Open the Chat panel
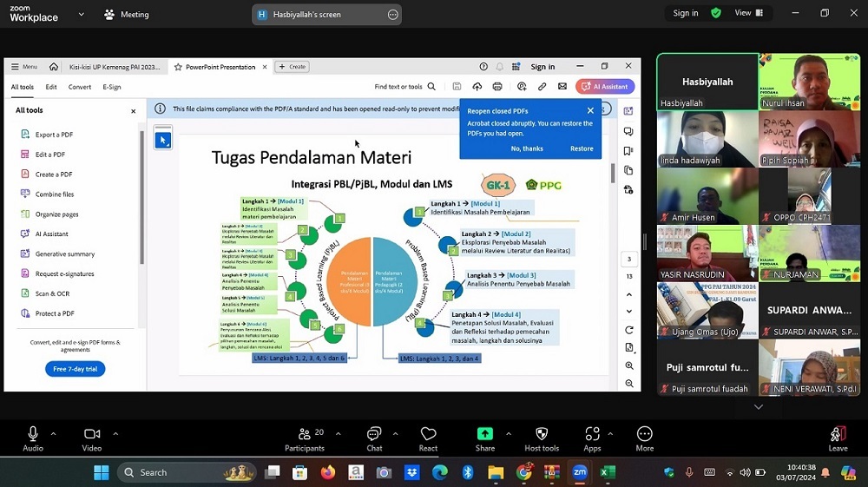The width and height of the screenshot is (868, 487). (374, 439)
